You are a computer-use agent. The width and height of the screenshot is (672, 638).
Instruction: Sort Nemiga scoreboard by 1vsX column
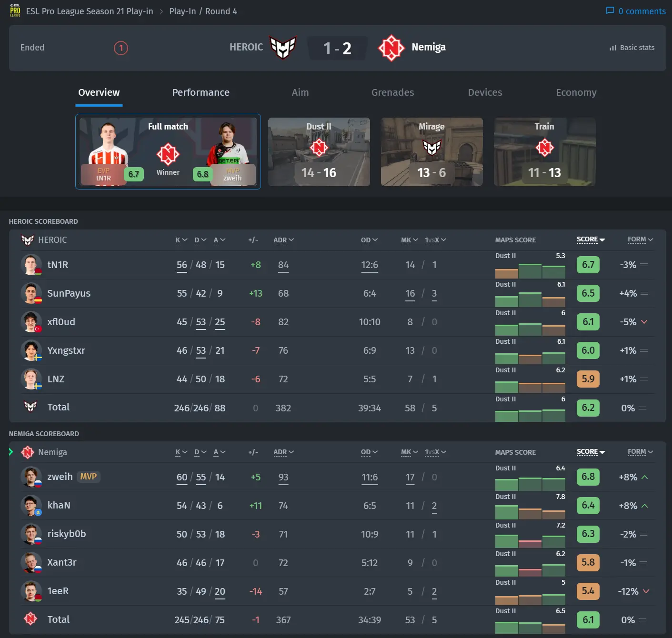pos(435,452)
